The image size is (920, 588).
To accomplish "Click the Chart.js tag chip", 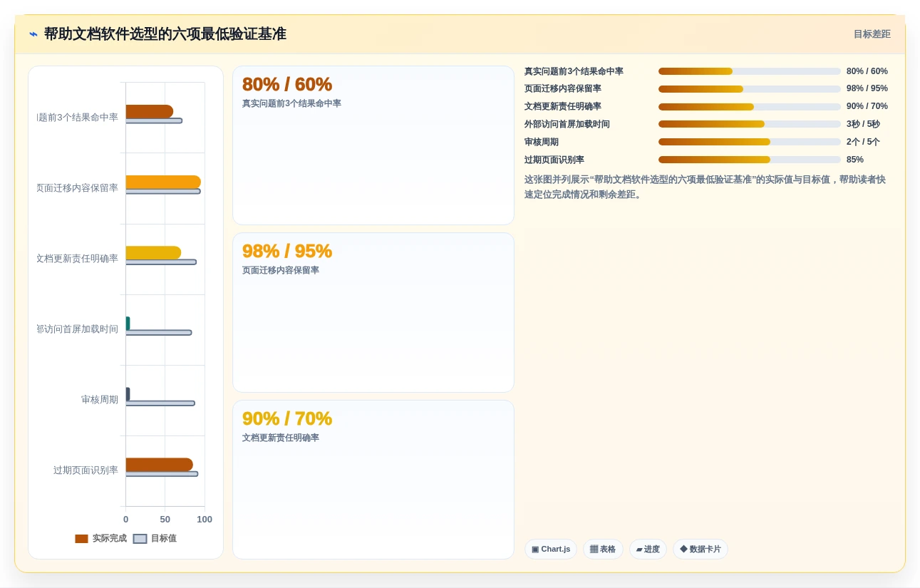I will pos(550,549).
